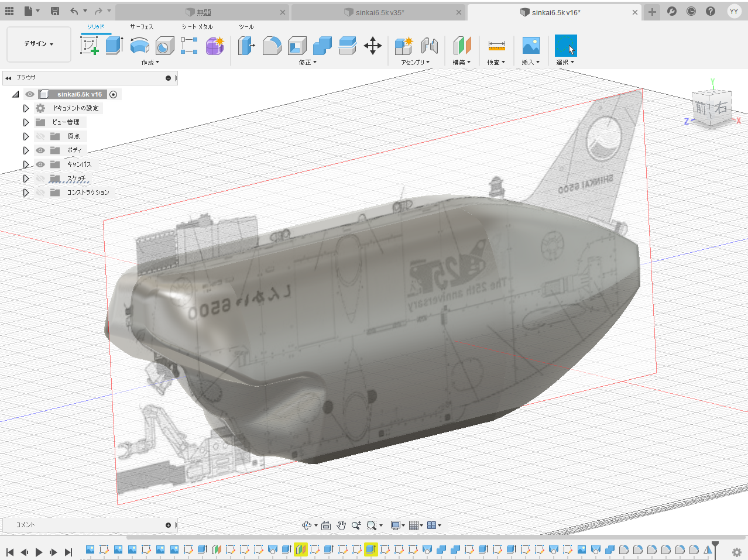
Task: Switch to the 無題 document tab
Action: (202, 12)
